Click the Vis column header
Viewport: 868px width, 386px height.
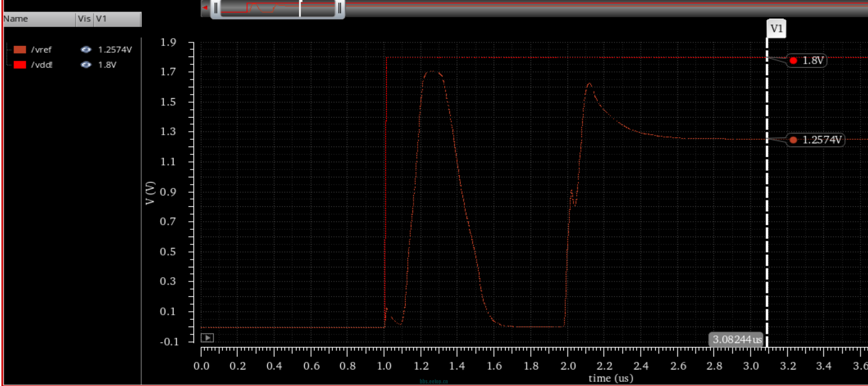tap(84, 19)
